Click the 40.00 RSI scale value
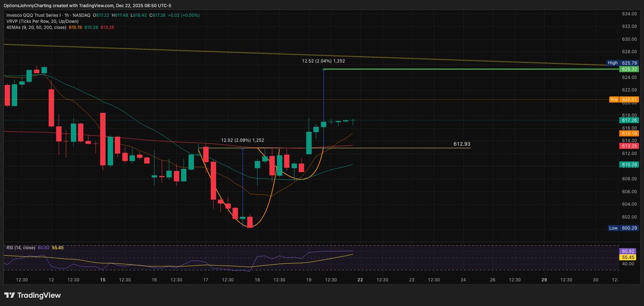 tap(629, 264)
